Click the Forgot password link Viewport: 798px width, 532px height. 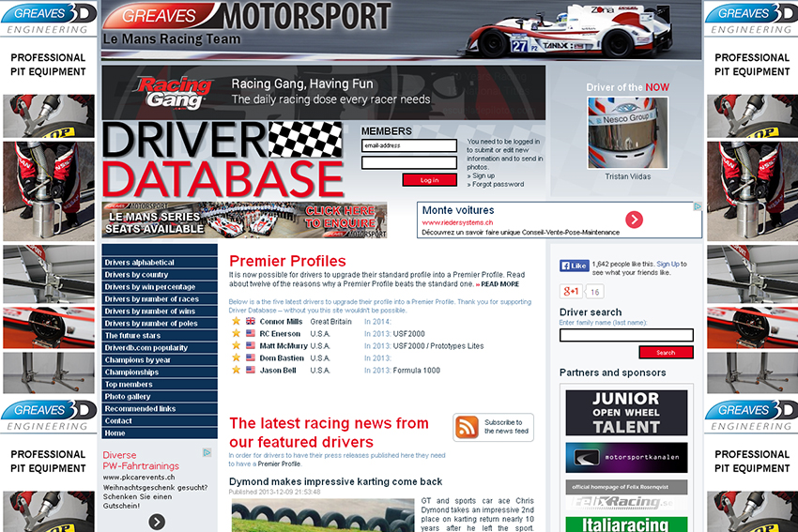(498, 184)
